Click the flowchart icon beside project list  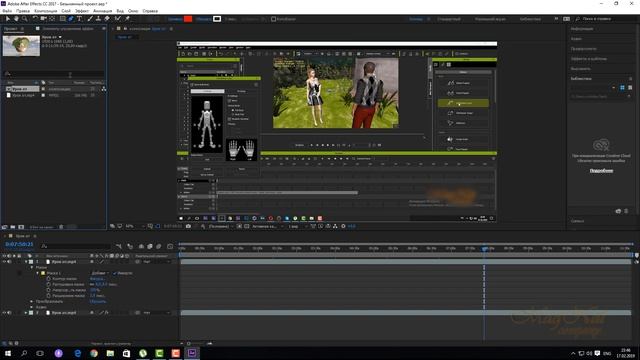(x=104, y=89)
